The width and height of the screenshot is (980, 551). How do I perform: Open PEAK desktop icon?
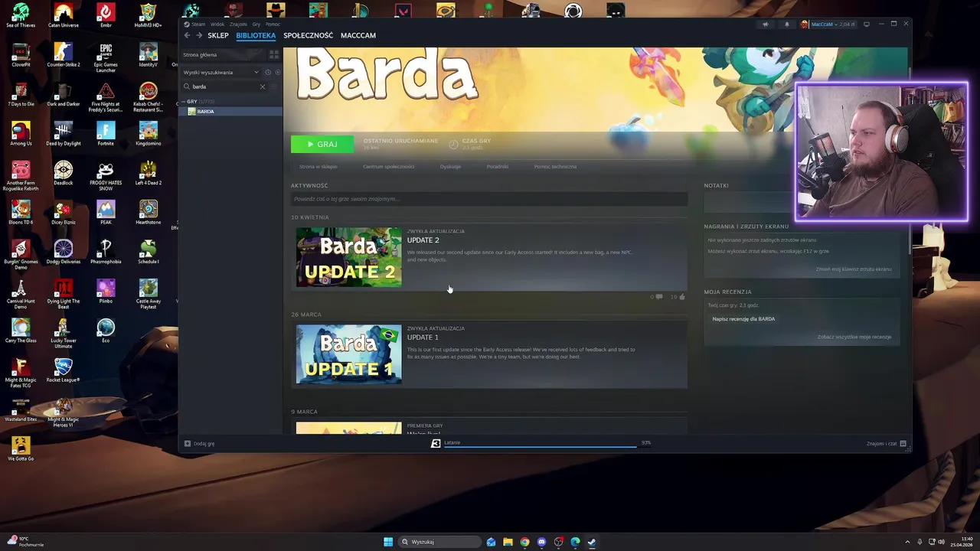point(106,212)
